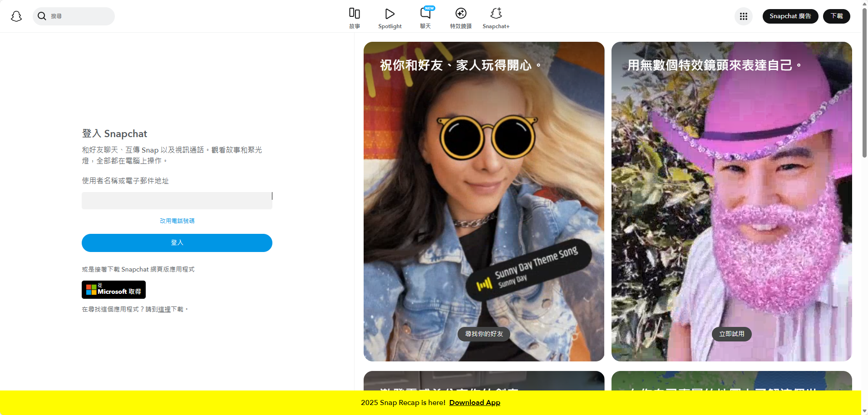Screen dimensions: 868x415
Task: Click the search magnifier icon
Action: pos(42,16)
